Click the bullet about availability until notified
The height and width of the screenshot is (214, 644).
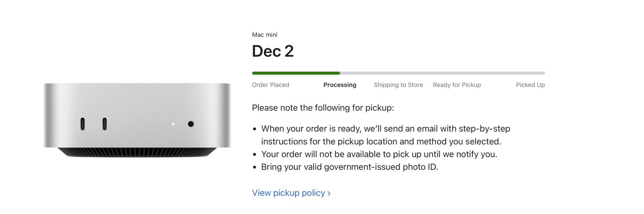click(x=379, y=154)
